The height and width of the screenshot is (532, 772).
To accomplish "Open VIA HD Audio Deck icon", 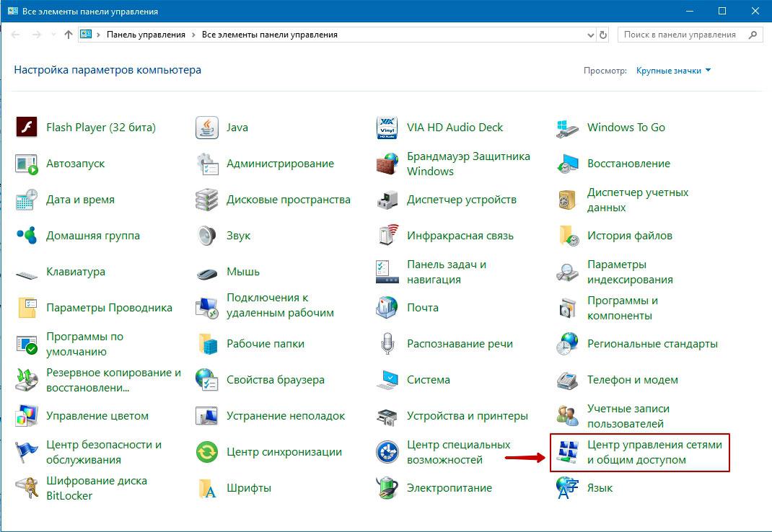I will click(x=387, y=128).
